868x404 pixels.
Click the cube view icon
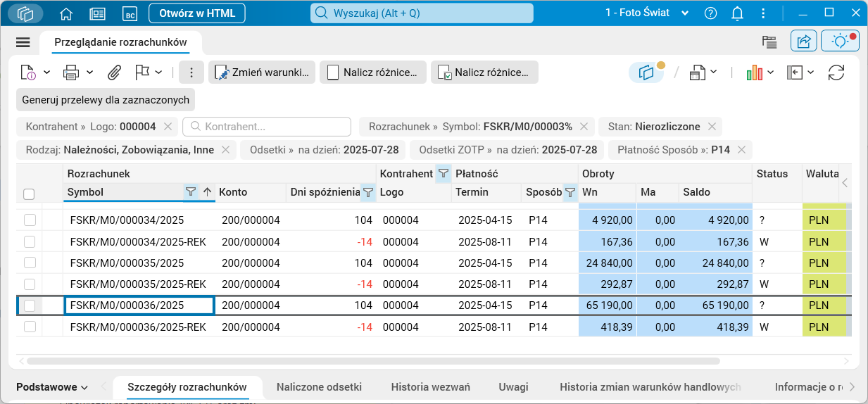coord(646,72)
